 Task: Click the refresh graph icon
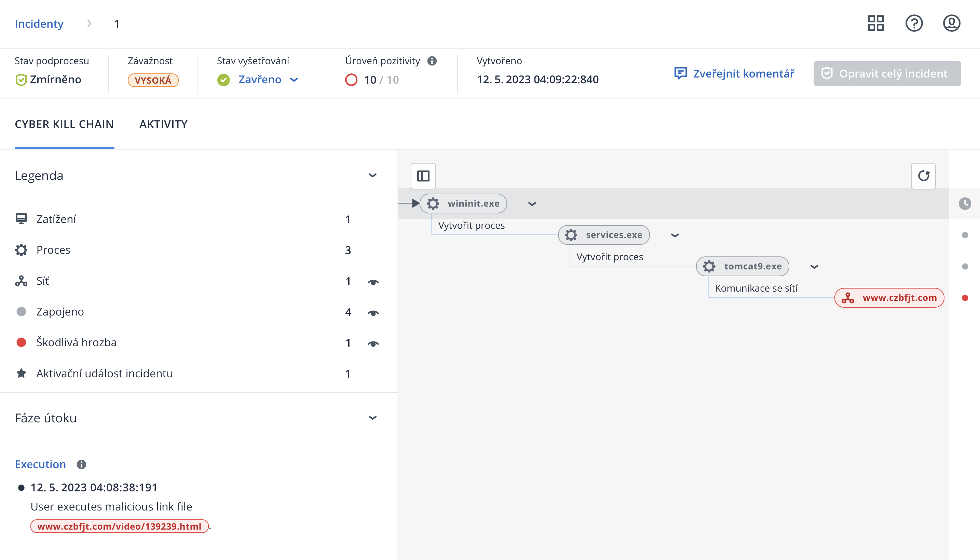pyautogui.click(x=923, y=176)
